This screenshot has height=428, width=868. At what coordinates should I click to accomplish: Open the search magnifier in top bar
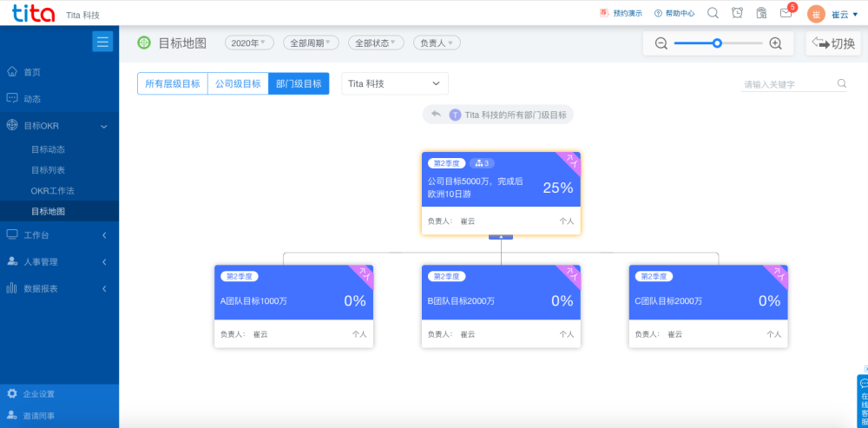pos(713,13)
